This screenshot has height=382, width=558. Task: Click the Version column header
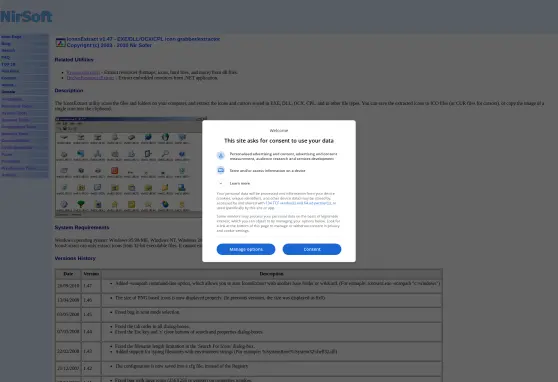coord(91,274)
